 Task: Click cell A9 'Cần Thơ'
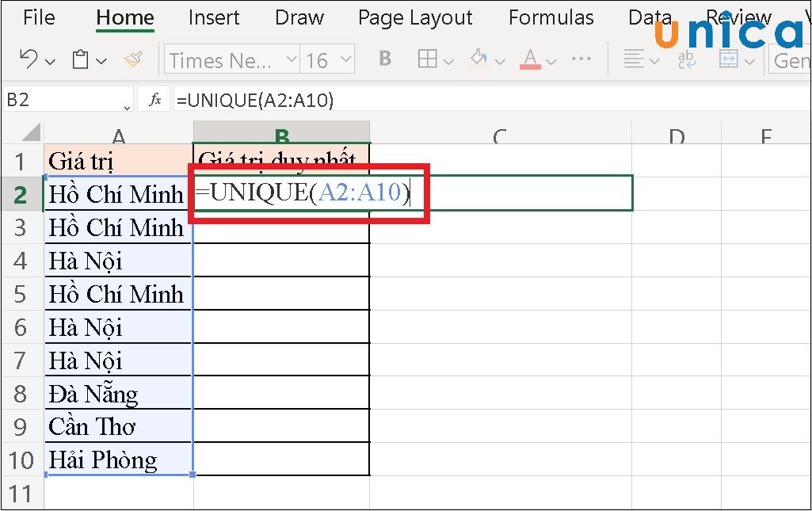click(x=119, y=426)
